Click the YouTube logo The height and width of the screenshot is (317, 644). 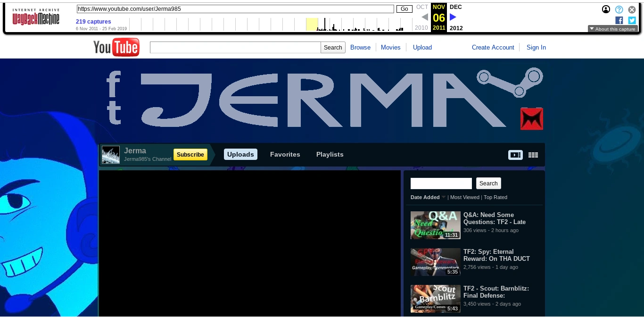coord(116,47)
